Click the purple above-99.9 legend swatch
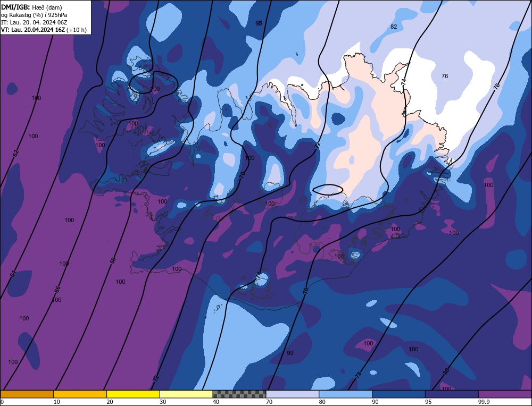This screenshot has height=406, width=532. tap(505, 394)
